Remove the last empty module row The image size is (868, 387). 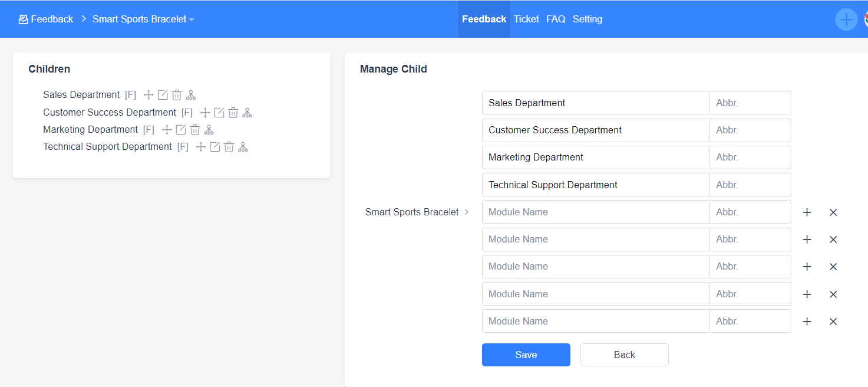coord(833,322)
